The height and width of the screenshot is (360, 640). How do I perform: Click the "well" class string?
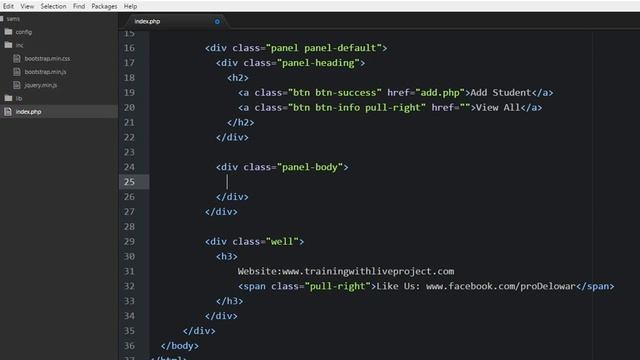[282, 242]
